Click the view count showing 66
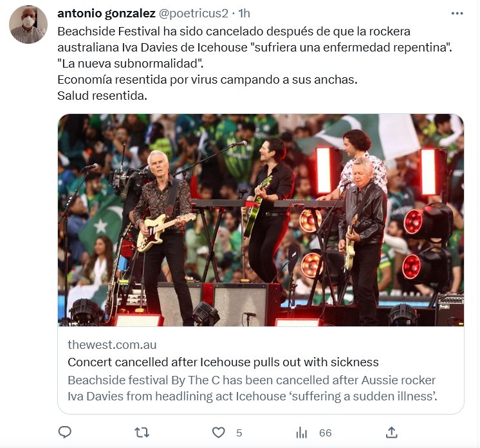 [x=325, y=433]
